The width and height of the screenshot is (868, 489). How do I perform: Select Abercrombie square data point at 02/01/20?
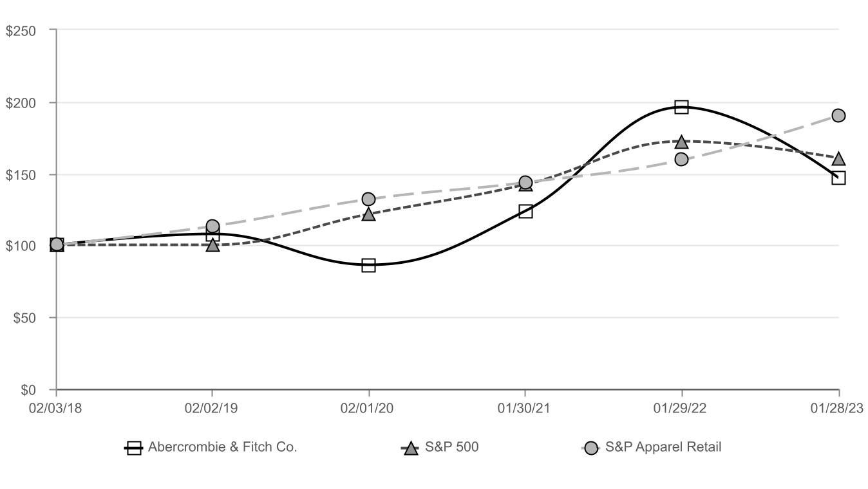click(368, 265)
